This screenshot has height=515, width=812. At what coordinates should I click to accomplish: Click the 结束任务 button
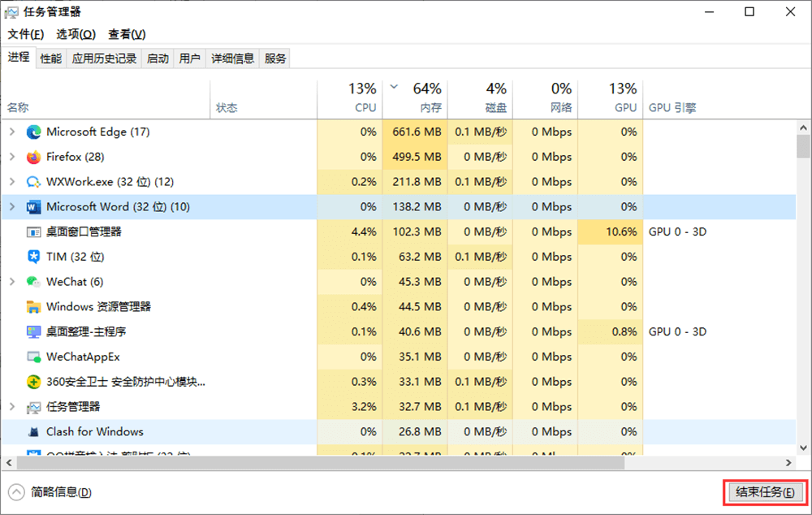coord(764,492)
